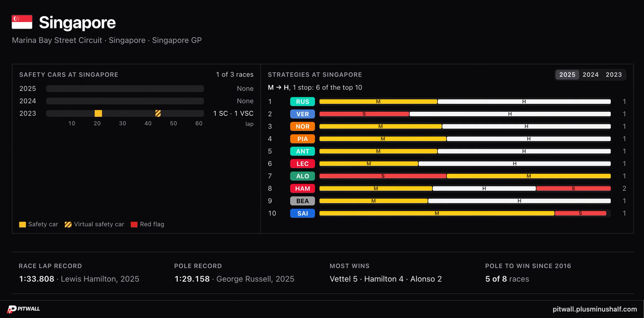Switch strategies view to the 2024 tab
Image resolution: width=644 pixels, height=318 pixels.
(590, 75)
